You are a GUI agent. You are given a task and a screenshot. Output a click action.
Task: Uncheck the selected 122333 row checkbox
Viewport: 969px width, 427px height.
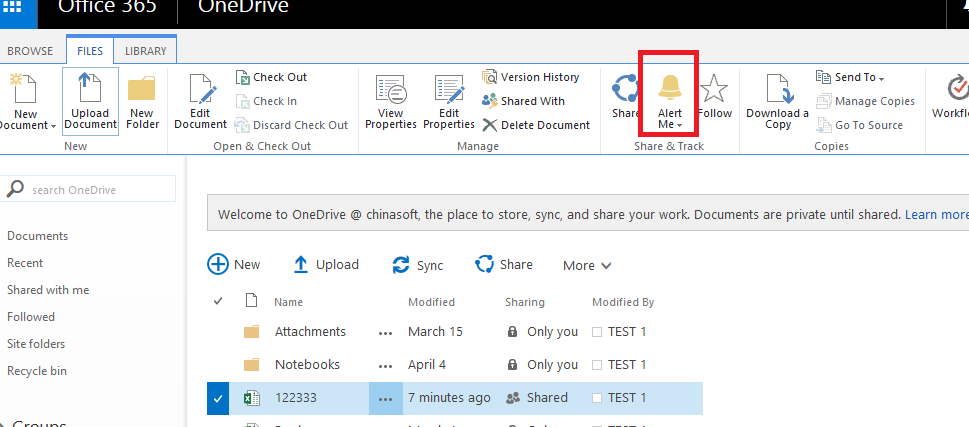tap(218, 398)
